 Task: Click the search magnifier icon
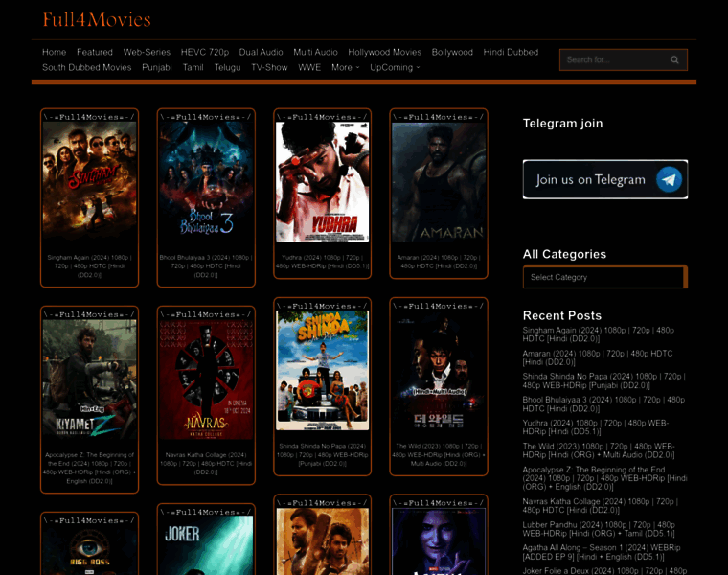click(674, 59)
